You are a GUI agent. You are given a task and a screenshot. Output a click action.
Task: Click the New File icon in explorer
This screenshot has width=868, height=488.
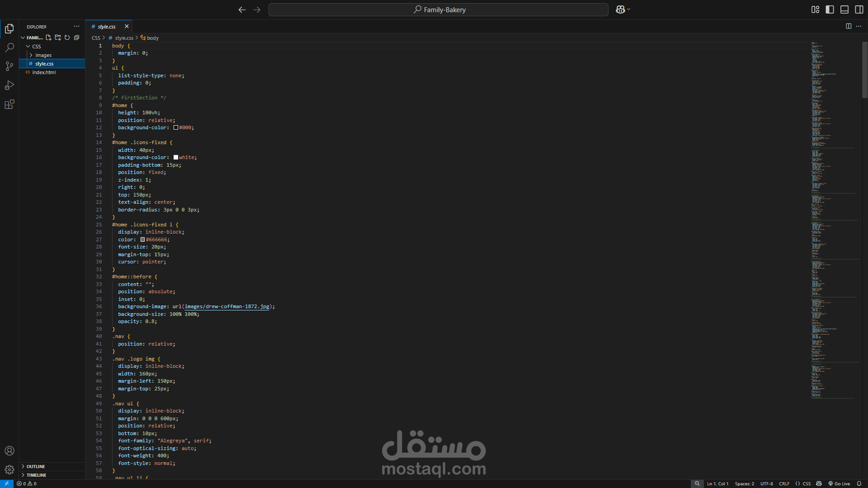tap(48, 38)
